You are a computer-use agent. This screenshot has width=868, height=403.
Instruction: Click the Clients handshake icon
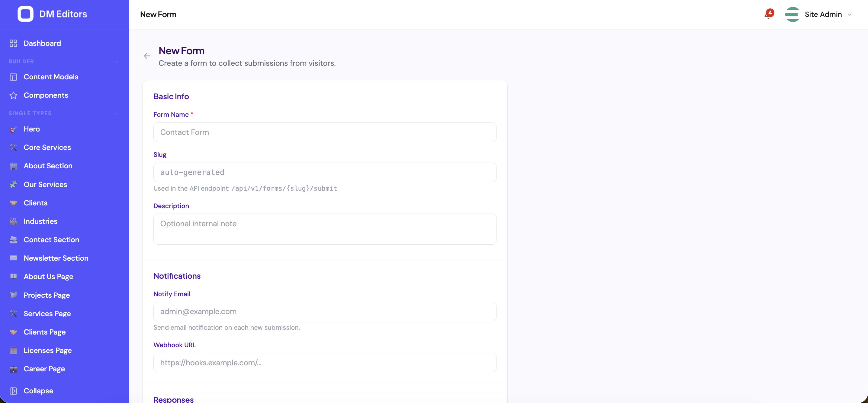point(13,203)
